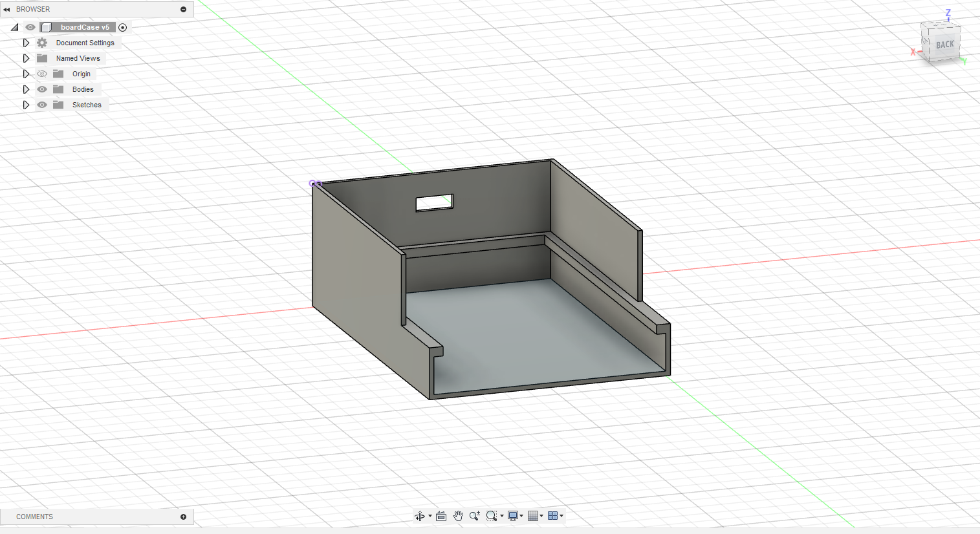Select the Document Settings label

[85, 43]
